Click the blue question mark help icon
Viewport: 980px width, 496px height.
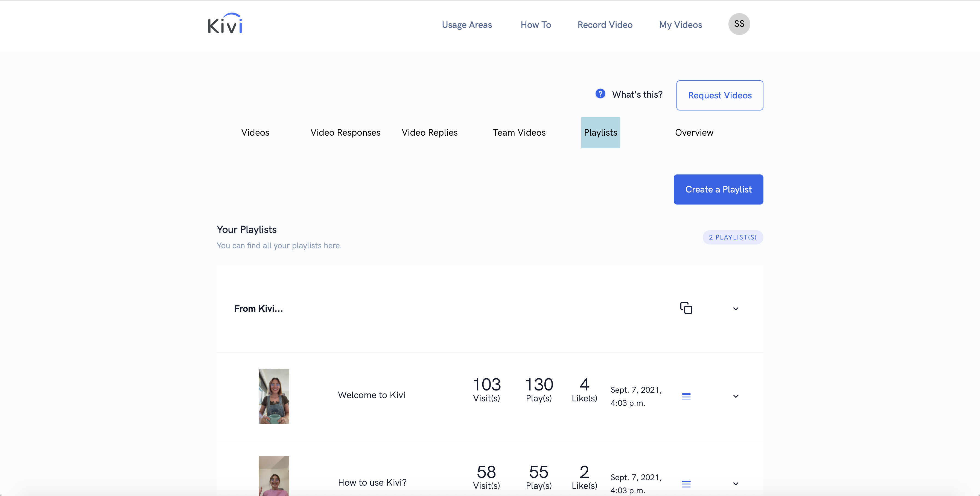coord(600,94)
